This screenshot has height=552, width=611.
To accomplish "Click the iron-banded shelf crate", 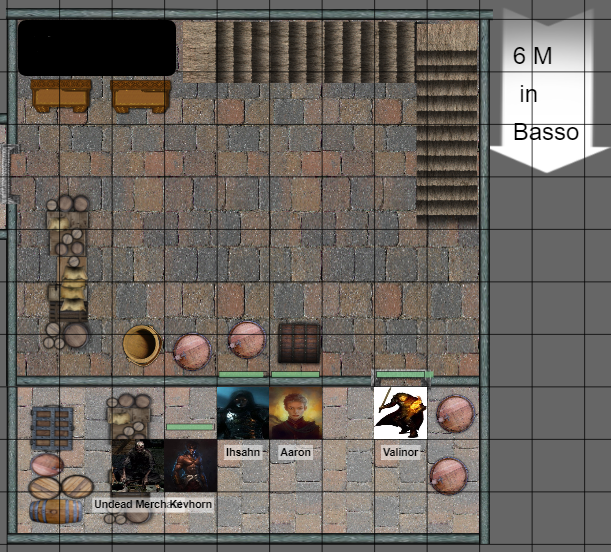I will pyautogui.click(x=53, y=429).
